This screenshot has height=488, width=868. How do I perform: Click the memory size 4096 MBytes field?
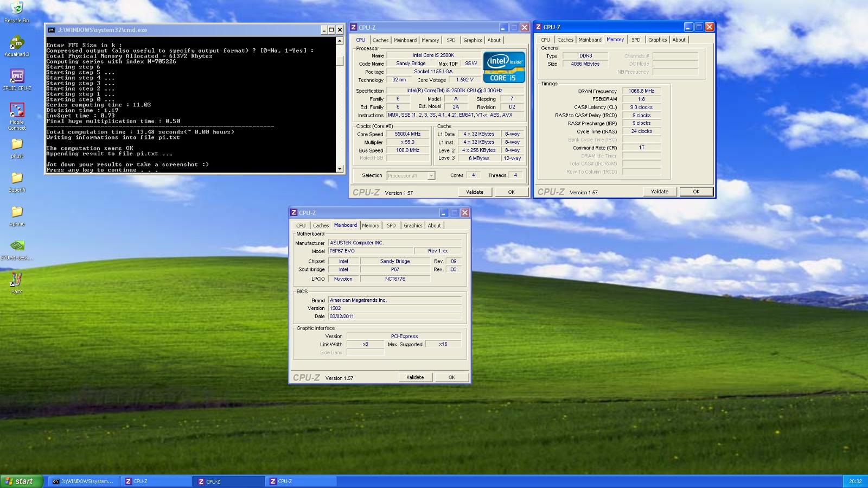585,64
